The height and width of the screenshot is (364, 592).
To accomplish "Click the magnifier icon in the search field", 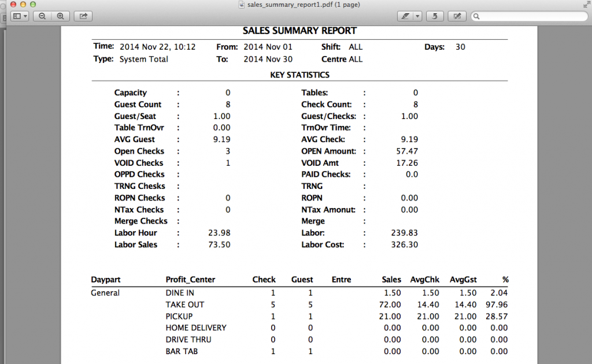I will click(x=476, y=16).
